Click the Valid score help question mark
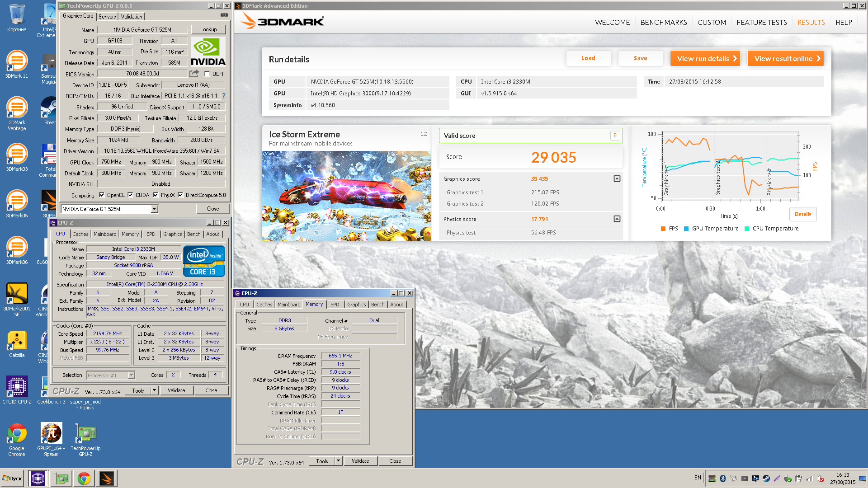 click(615, 136)
